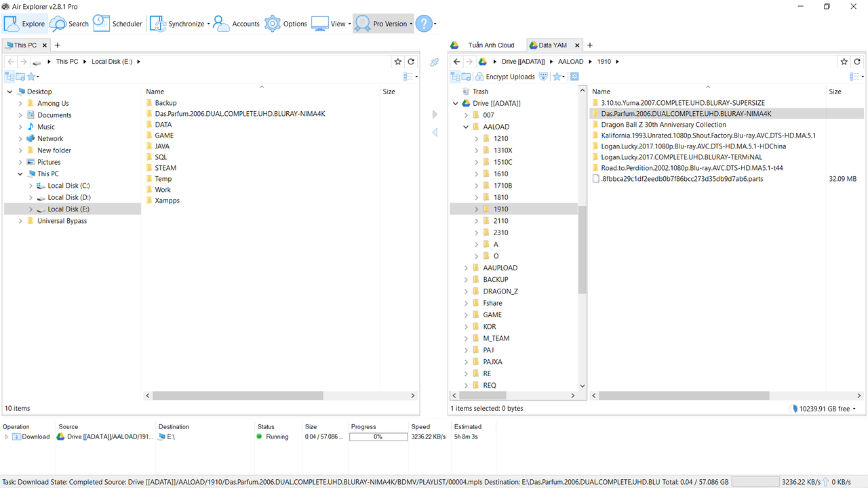Viewport: 868px width, 488px height.
Task: Add a new tab in right pane
Action: click(590, 45)
